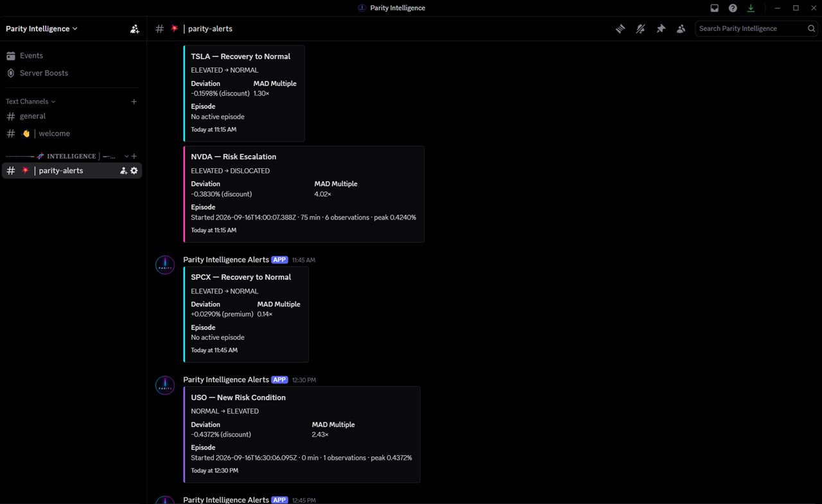Image resolution: width=822 pixels, height=504 pixels.
Task: Click the parity-alerts title in channel header
Action: point(210,29)
